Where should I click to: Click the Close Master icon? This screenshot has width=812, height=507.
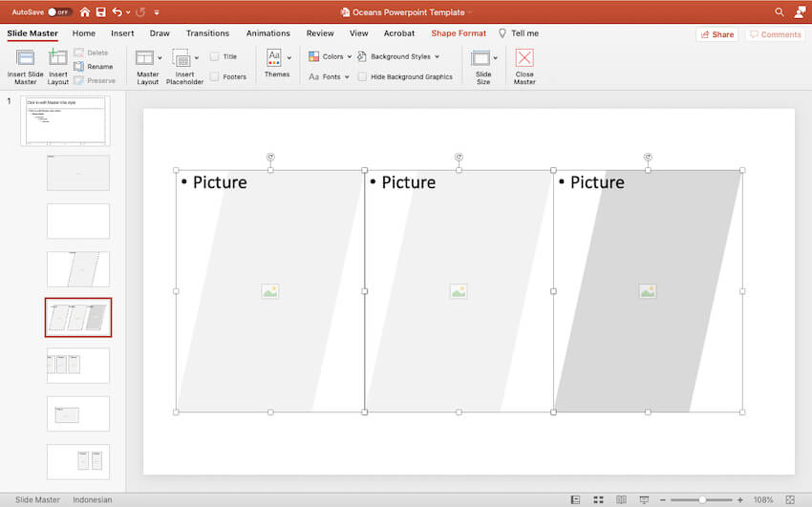pyautogui.click(x=524, y=59)
